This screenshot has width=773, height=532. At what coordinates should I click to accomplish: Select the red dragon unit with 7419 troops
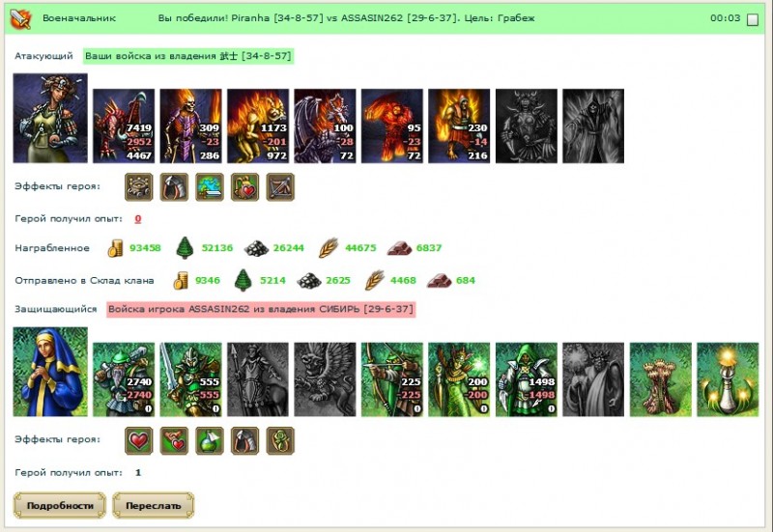tap(124, 126)
